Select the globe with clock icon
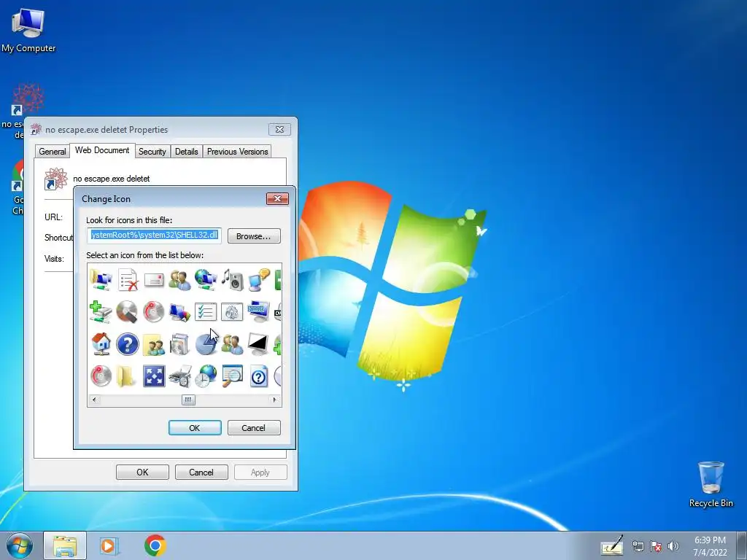Viewport: 747px width, 560px height. 206,376
